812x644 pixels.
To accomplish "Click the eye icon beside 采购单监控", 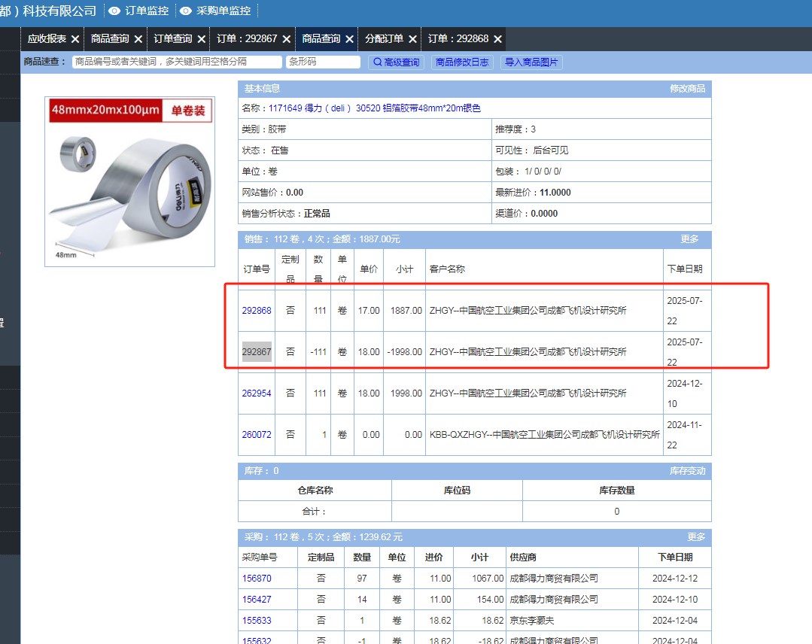I will pyautogui.click(x=185, y=11).
